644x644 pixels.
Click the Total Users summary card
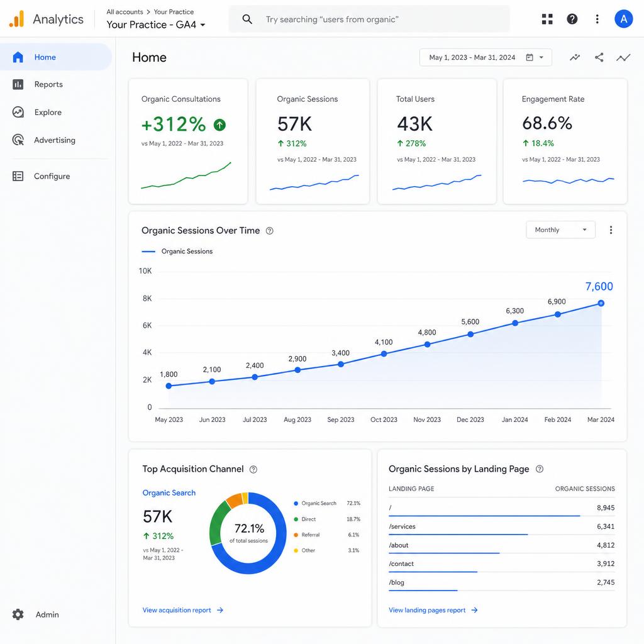(436, 142)
